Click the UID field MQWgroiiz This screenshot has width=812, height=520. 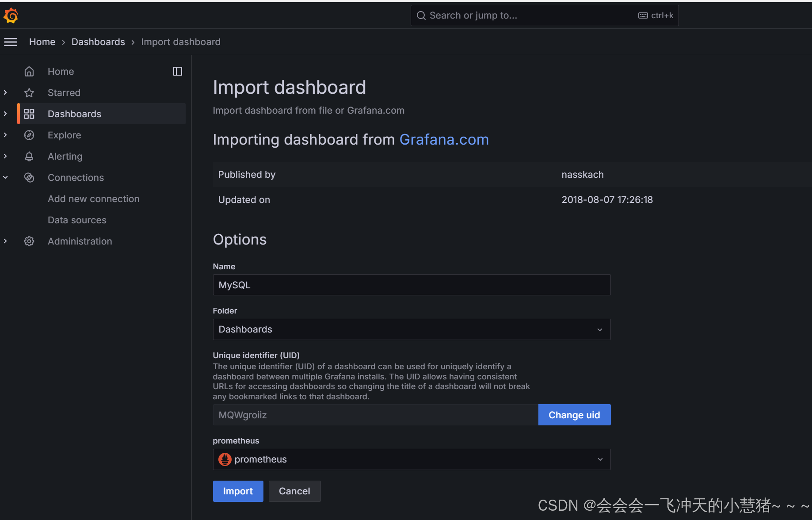point(375,415)
